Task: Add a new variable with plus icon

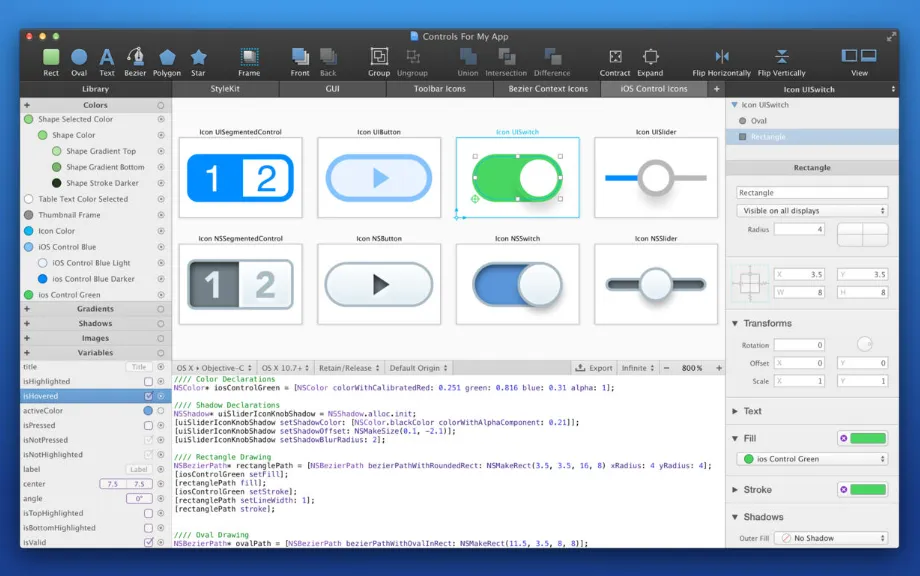Action: [27, 353]
